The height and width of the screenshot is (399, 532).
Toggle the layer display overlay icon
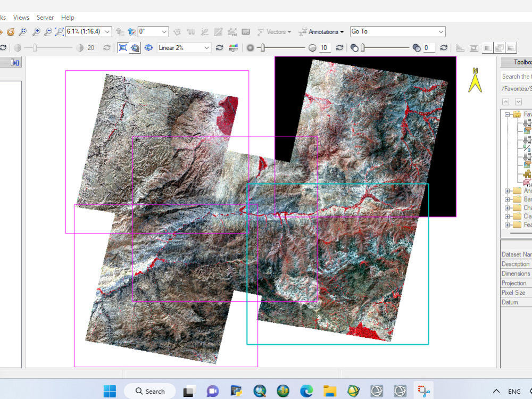point(135,48)
